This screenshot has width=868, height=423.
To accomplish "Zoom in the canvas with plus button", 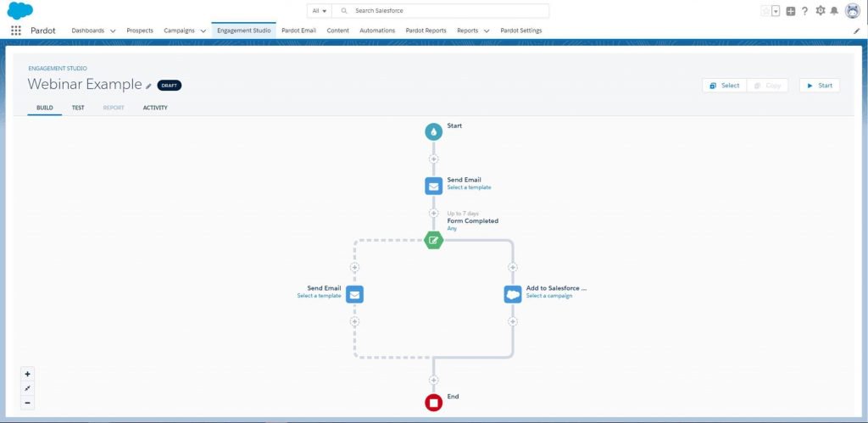I will click(28, 374).
